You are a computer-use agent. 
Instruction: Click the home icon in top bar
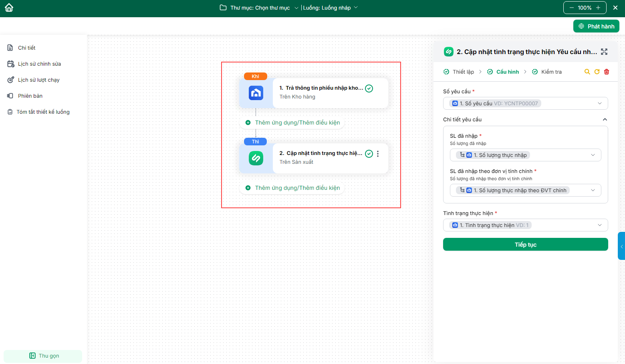coord(9,8)
